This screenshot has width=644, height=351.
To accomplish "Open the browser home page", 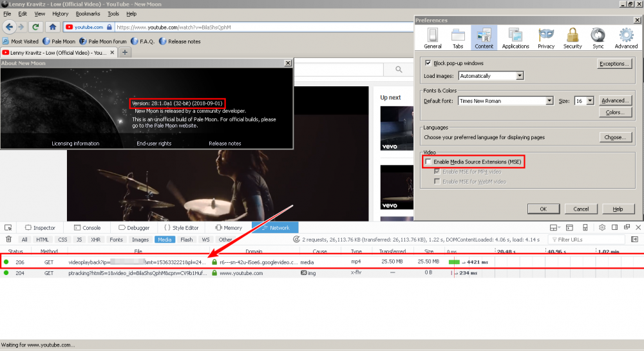I will [53, 27].
